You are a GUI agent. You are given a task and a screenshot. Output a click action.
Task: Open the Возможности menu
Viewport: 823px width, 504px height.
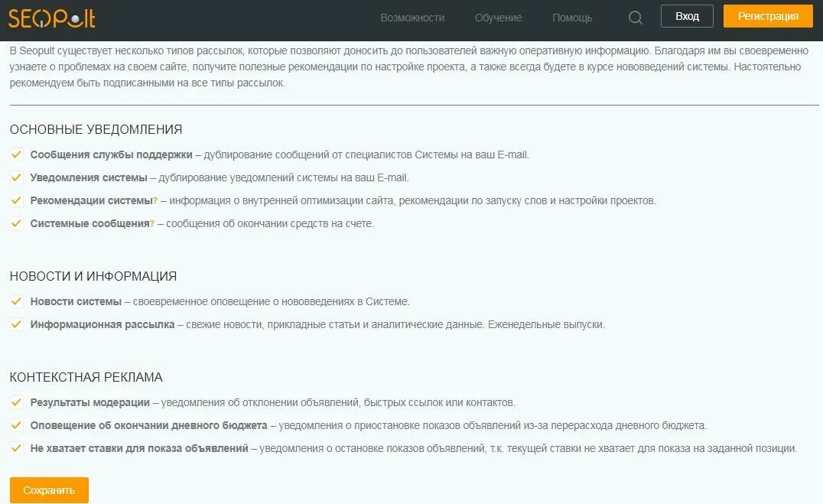tap(412, 18)
